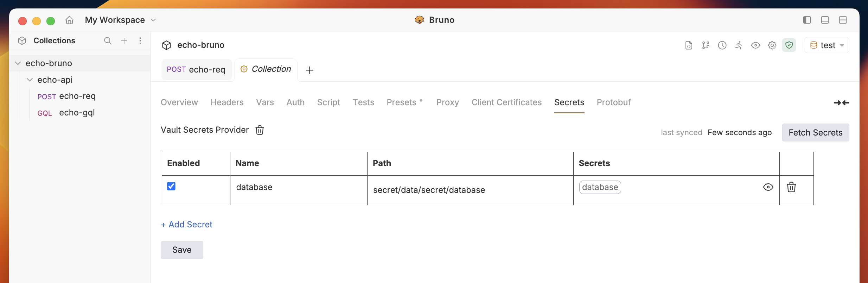The width and height of the screenshot is (868, 283).
Task: Switch to the POST echo-req tab
Action: pyautogui.click(x=196, y=69)
